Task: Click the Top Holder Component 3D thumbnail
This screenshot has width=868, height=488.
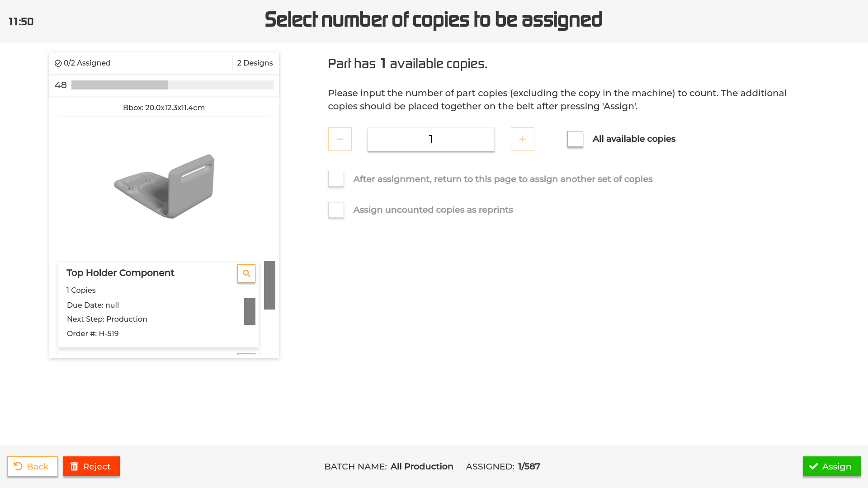Action: (x=164, y=185)
